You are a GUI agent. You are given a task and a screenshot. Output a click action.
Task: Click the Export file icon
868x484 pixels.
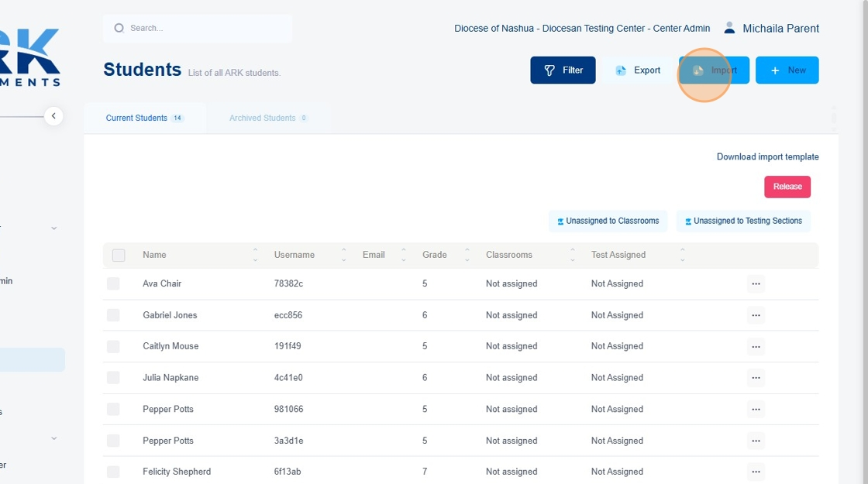point(621,70)
